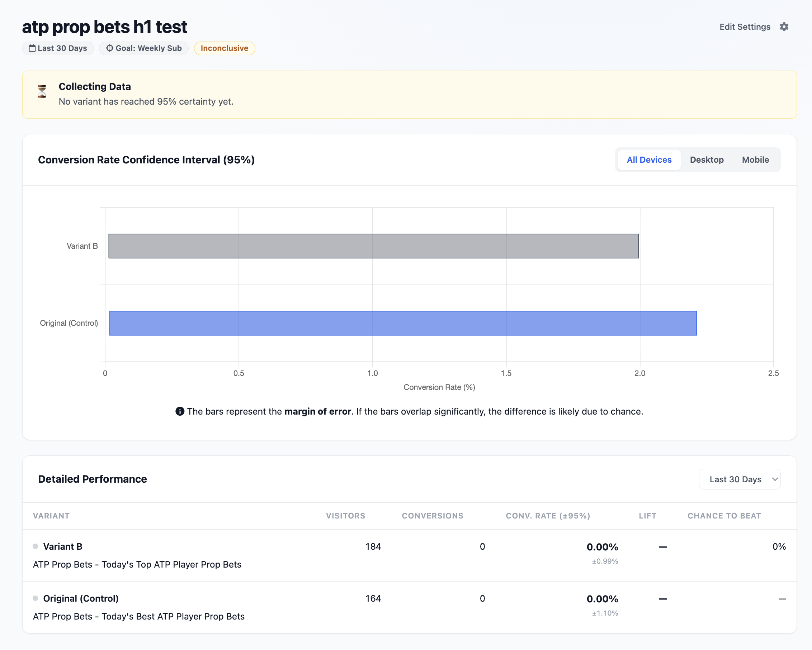The height and width of the screenshot is (650, 812).
Task: Click the Chance to Beat column header
Action: [x=724, y=516]
